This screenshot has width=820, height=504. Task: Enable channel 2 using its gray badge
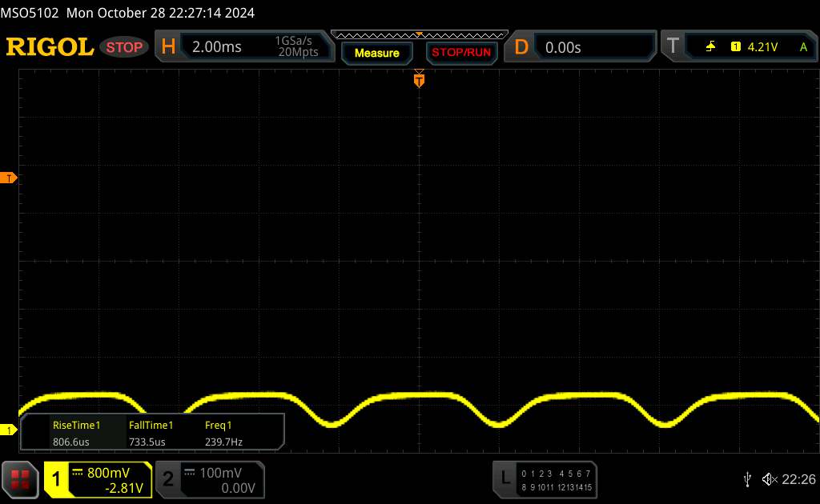point(168,479)
